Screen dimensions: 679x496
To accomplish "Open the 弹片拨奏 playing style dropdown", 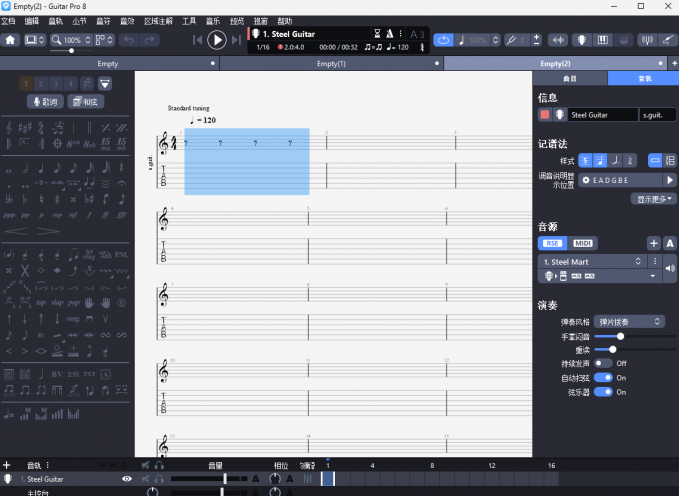I will (629, 322).
